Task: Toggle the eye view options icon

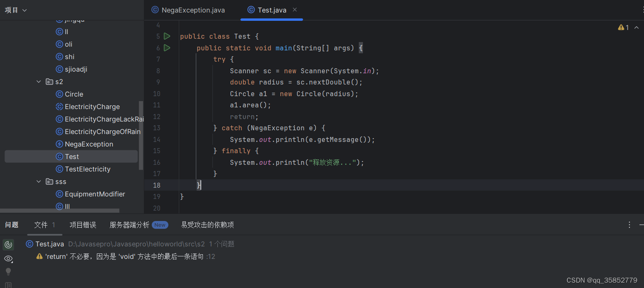Action: pyautogui.click(x=8, y=258)
